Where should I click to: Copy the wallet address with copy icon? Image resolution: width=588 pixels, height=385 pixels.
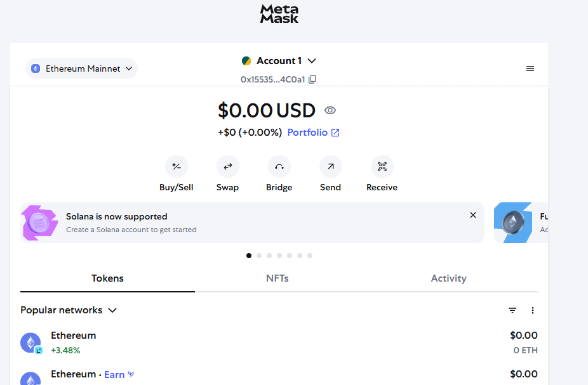(312, 79)
